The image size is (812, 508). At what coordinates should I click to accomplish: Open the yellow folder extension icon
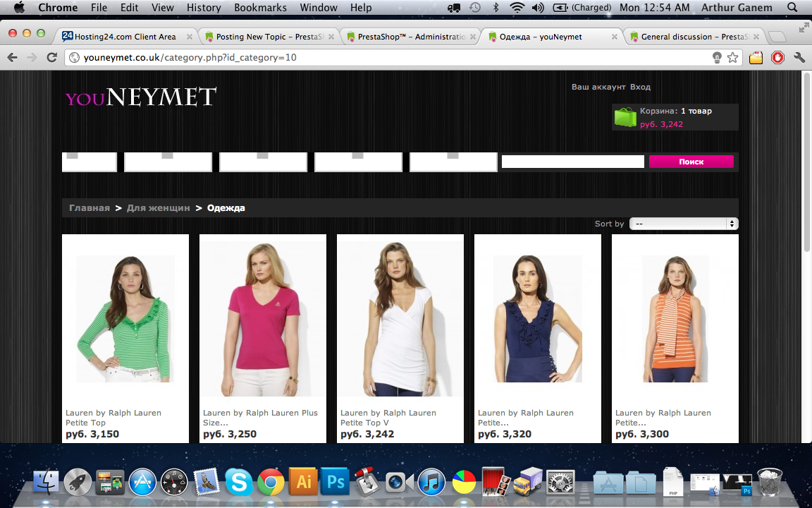pyautogui.click(x=756, y=58)
